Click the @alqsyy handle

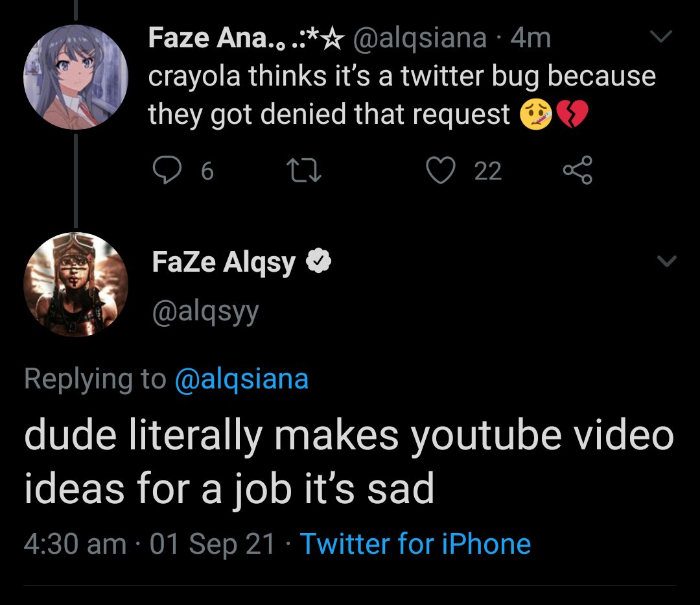point(205,311)
